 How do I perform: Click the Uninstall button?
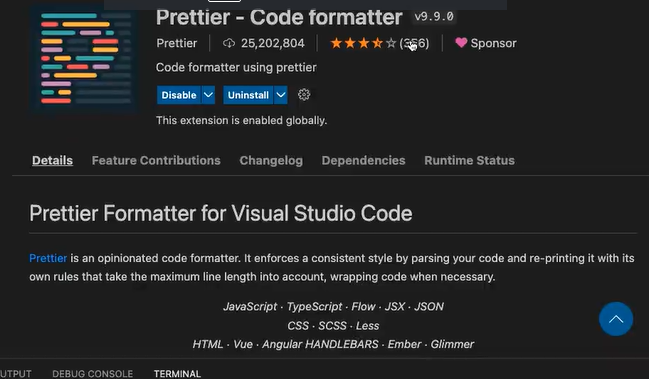[248, 95]
